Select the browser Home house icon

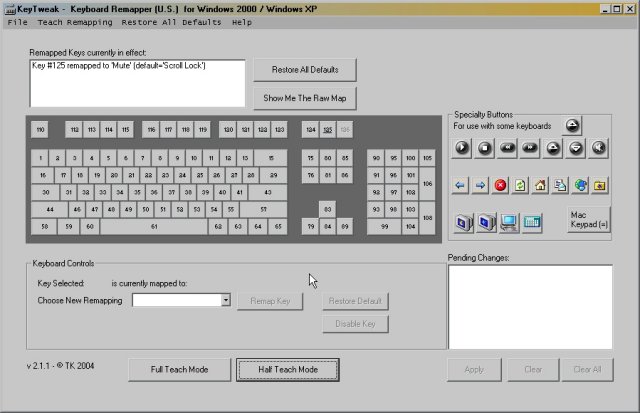540,186
